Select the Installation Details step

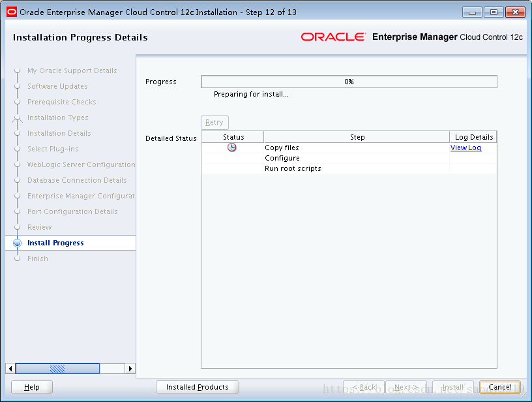pyautogui.click(x=59, y=133)
